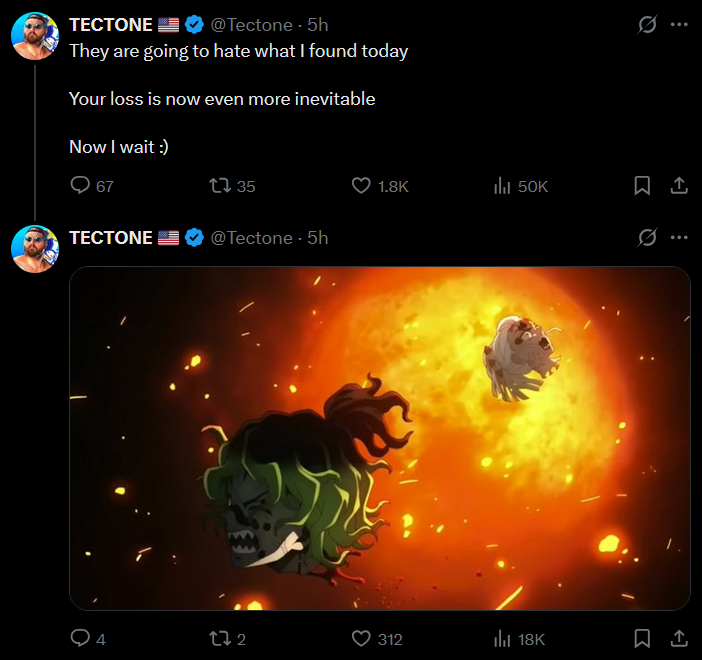
Task: Like the tweet with 312 likes
Action: point(362,638)
